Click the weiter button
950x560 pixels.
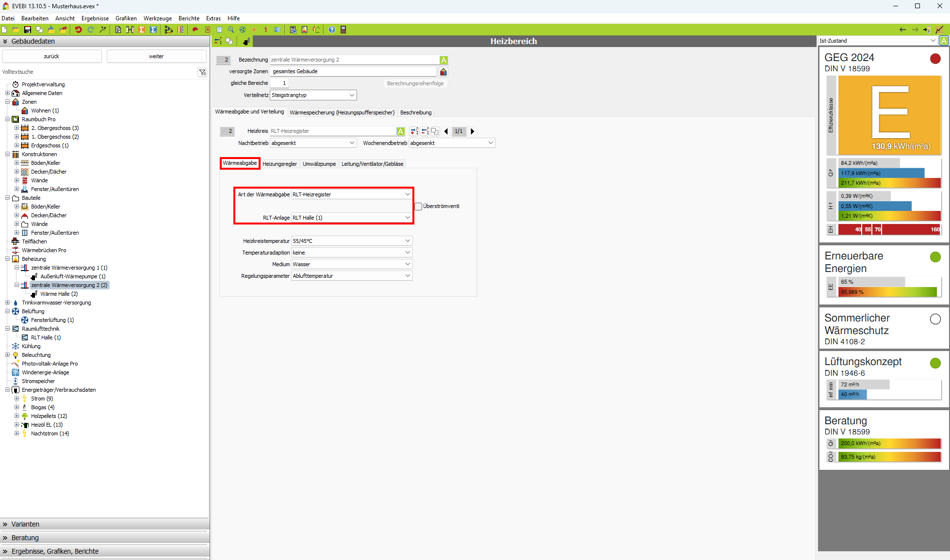(156, 56)
